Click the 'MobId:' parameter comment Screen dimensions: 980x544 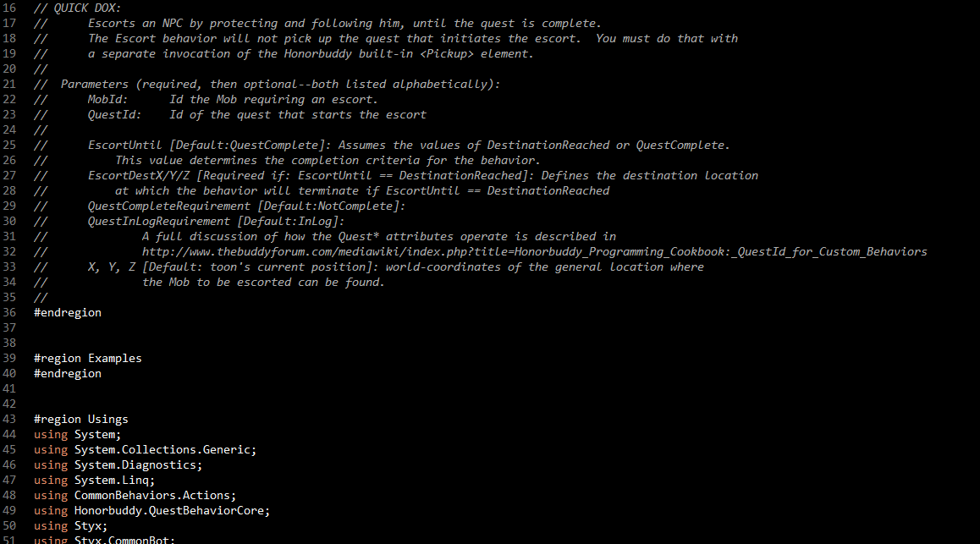tap(107, 99)
